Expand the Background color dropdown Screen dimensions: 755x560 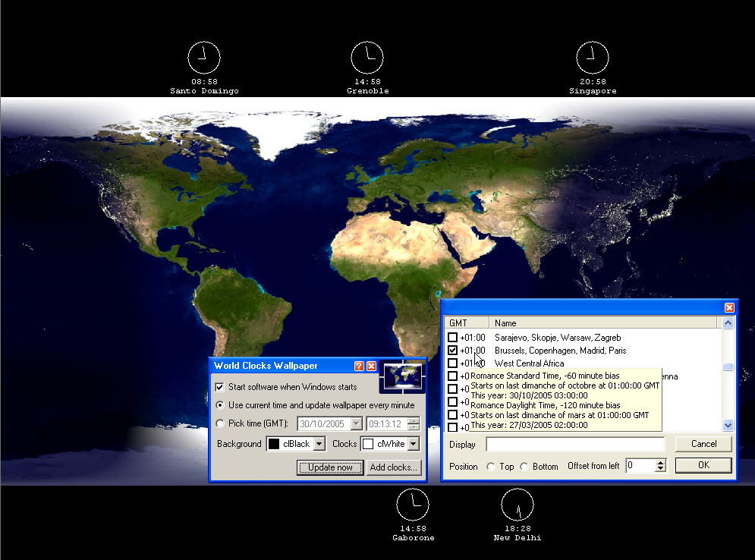coord(319,444)
